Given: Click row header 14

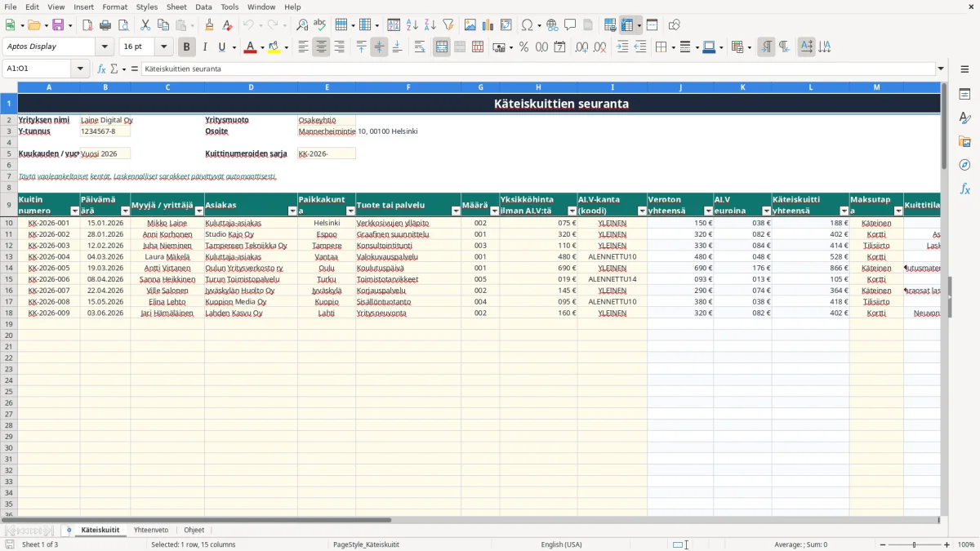Looking at the screenshot, I should point(9,268).
